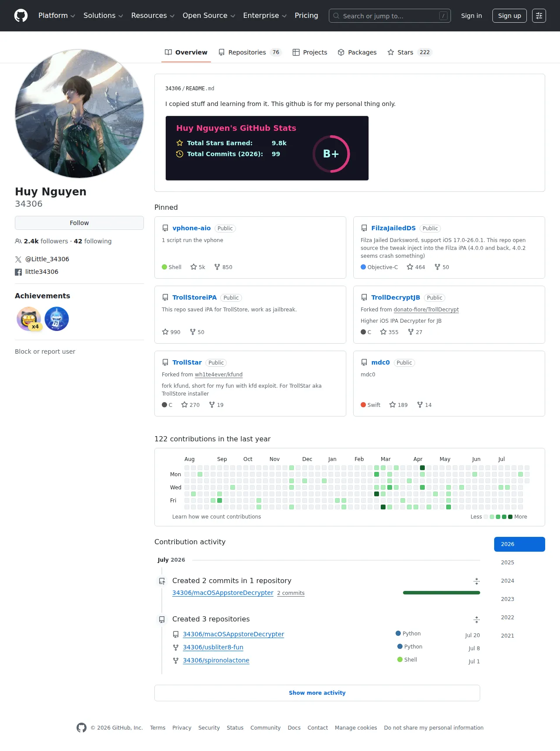Click the darkest green legend square near More

(510, 517)
